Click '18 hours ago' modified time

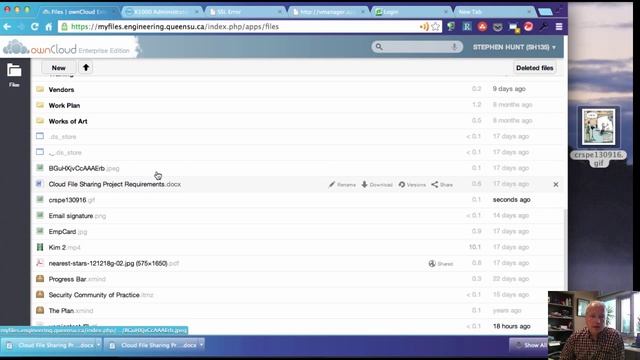point(511,326)
